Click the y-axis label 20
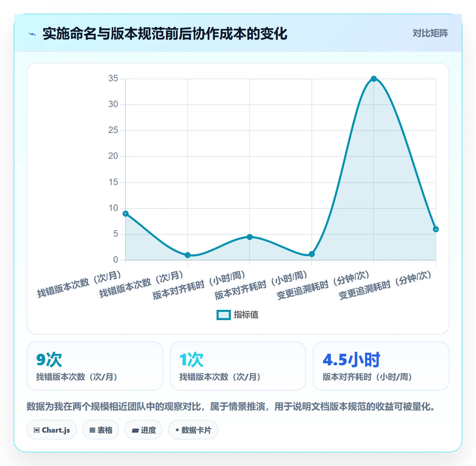Viewport: 476px width, 466px height. tap(113, 156)
